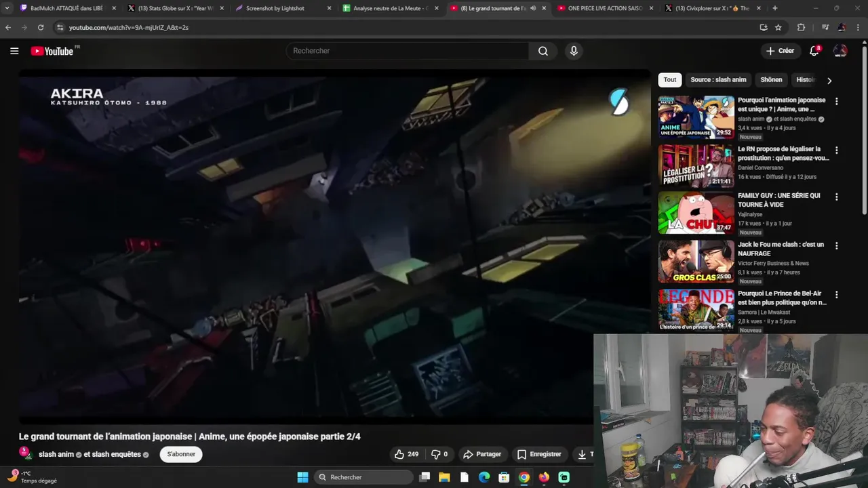
Task: Click the magnifier search button
Action: [x=543, y=51]
